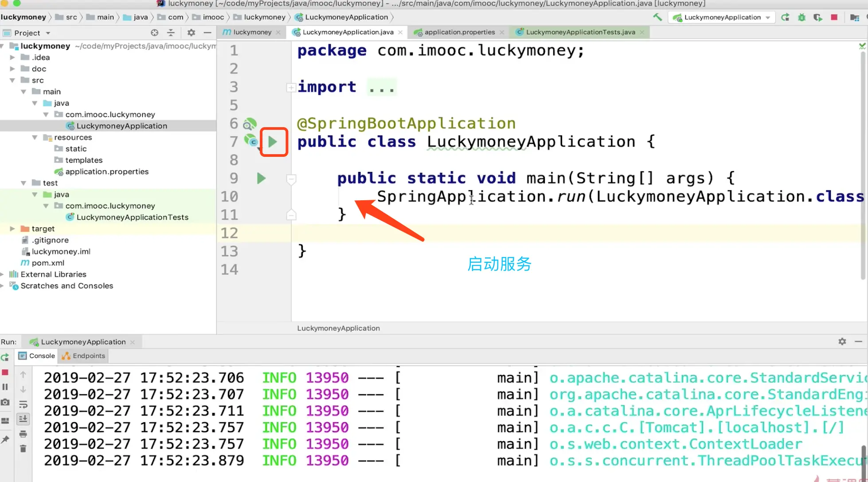Image resolution: width=868 pixels, height=482 pixels.
Task: Click the imooc breadcrumb in the navigation bar
Action: pyautogui.click(x=213, y=17)
